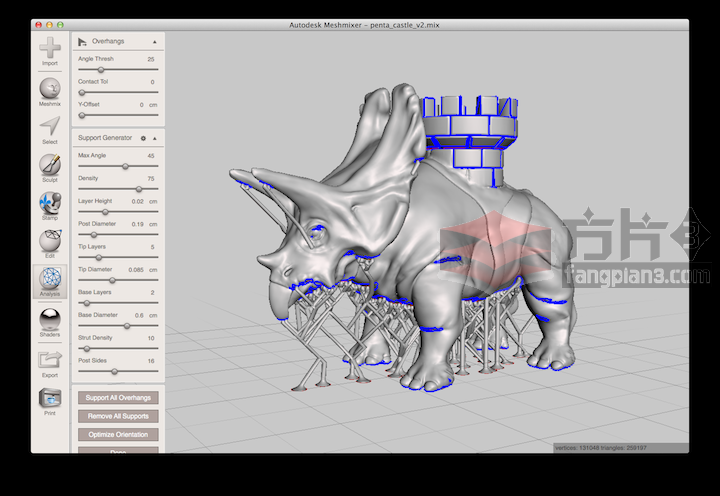
Task: Click the Overhangs panel title
Action: (108, 41)
